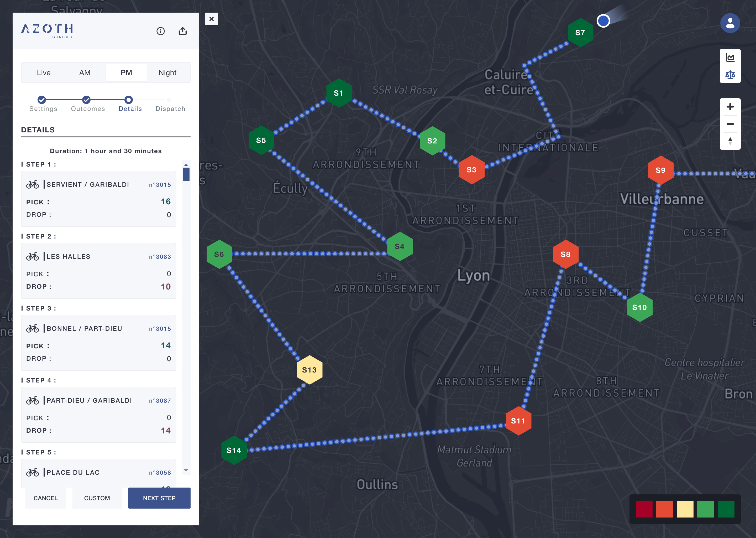Select the orange-red legend swatch
The width and height of the screenshot is (756, 538).
tap(665, 509)
